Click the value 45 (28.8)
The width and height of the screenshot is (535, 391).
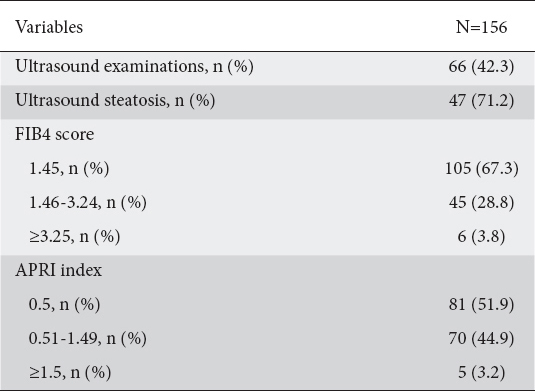click(481, 202)
